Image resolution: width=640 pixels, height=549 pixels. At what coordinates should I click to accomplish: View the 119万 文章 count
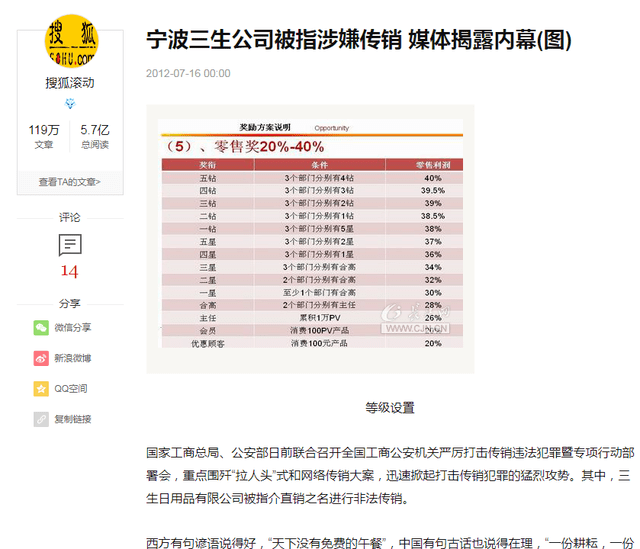[x=44, y=136]
